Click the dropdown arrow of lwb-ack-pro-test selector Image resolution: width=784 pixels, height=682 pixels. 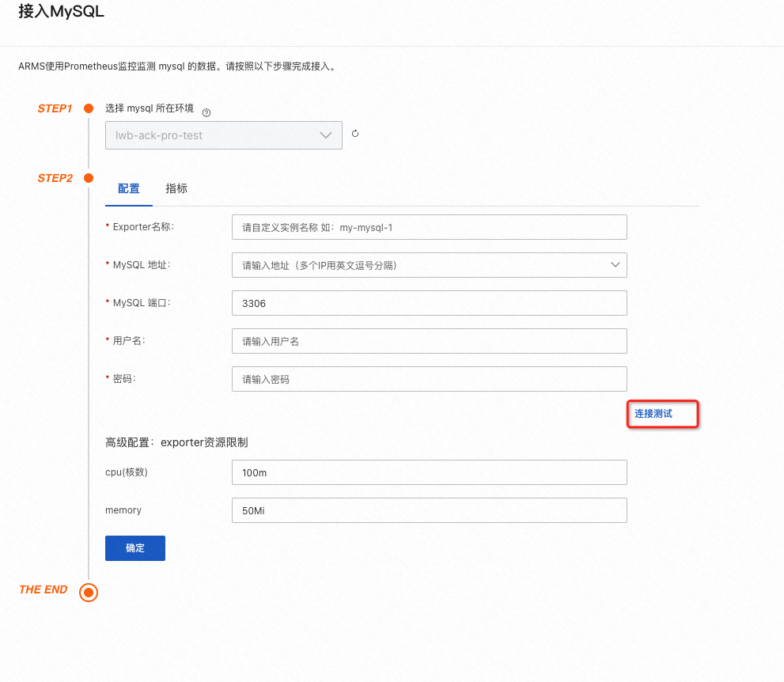[x=326, y=135]
